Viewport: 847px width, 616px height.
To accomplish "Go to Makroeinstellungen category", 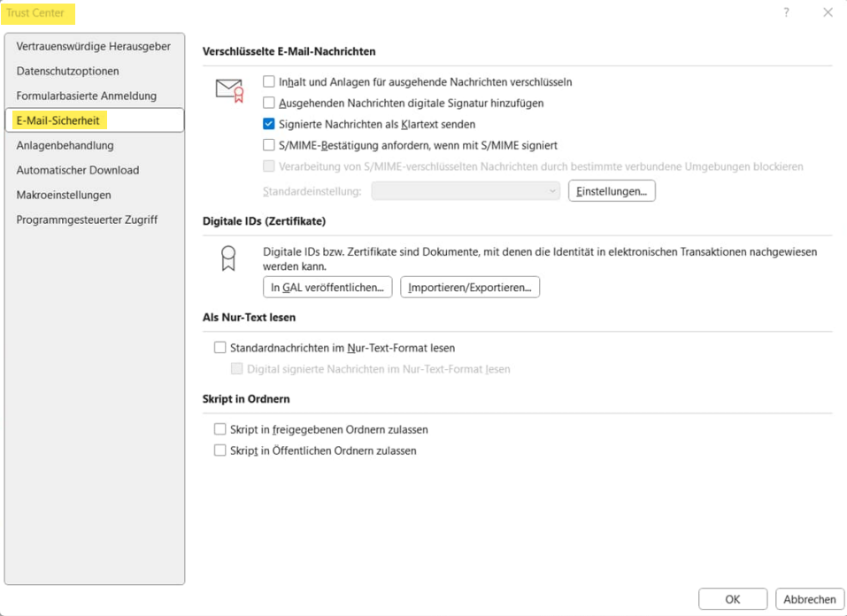I will click(64, 195).
